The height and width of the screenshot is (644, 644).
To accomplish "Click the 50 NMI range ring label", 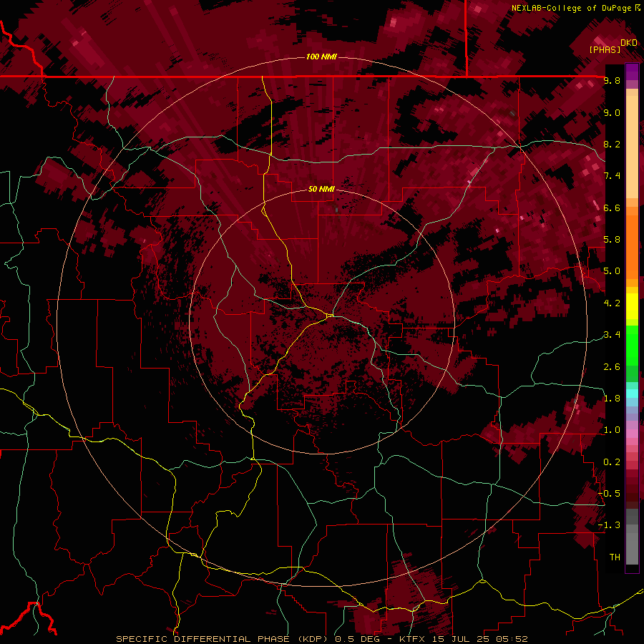I will pos(321,189).
